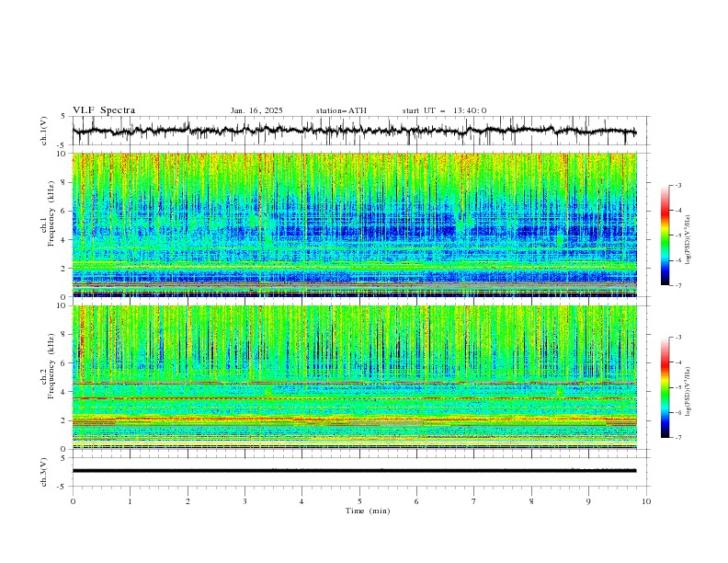
Task: Click the ch.3 voltage waveform trace
Action: click(354, 471)
